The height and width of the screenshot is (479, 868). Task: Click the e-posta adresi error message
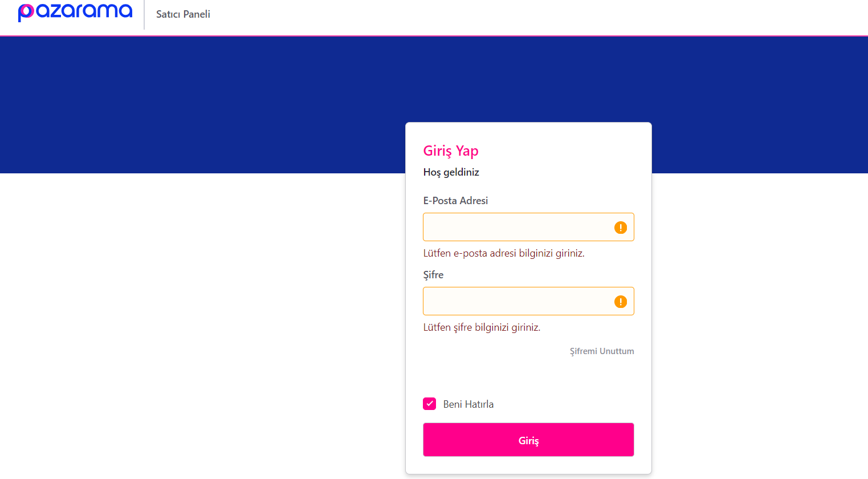coord(504,253)
